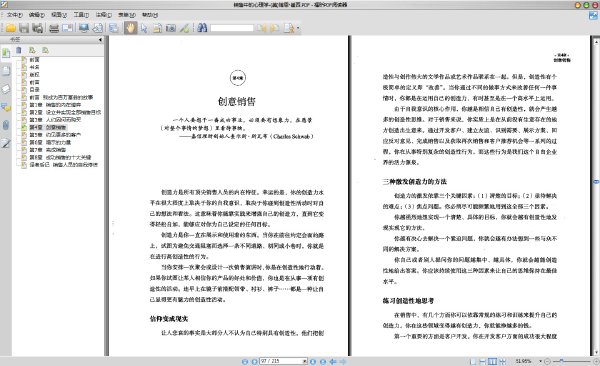Select the 第5章 bookmark
600x366 pixels.
55,134
